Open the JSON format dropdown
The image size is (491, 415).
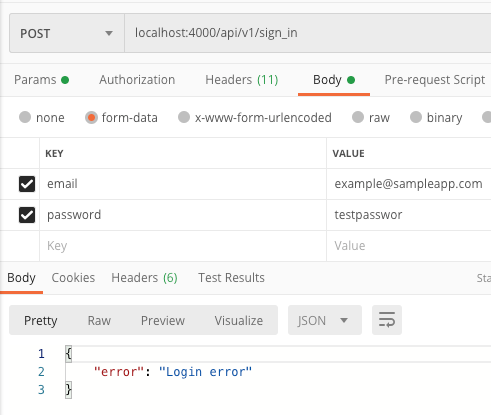click(x=325, y=320)
